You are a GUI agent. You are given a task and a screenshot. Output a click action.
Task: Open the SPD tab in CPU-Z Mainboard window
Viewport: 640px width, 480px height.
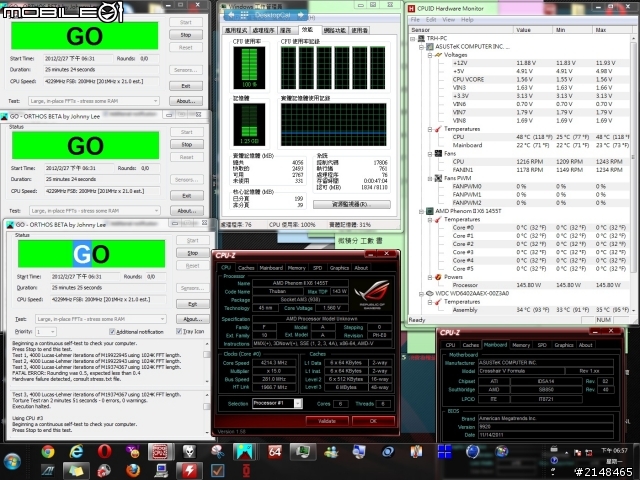click(542, 345)
